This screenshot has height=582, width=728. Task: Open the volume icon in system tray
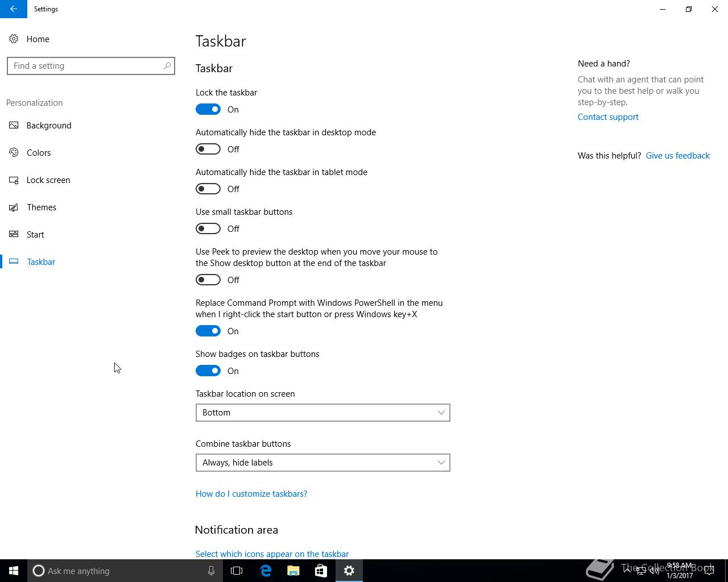pyautogui.click(x=654, y=571)
